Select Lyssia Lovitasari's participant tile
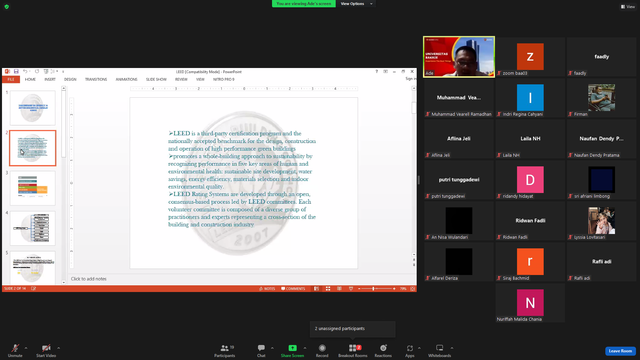The width and height of the screenshot is (640, 360). click(x=601, y=221)
